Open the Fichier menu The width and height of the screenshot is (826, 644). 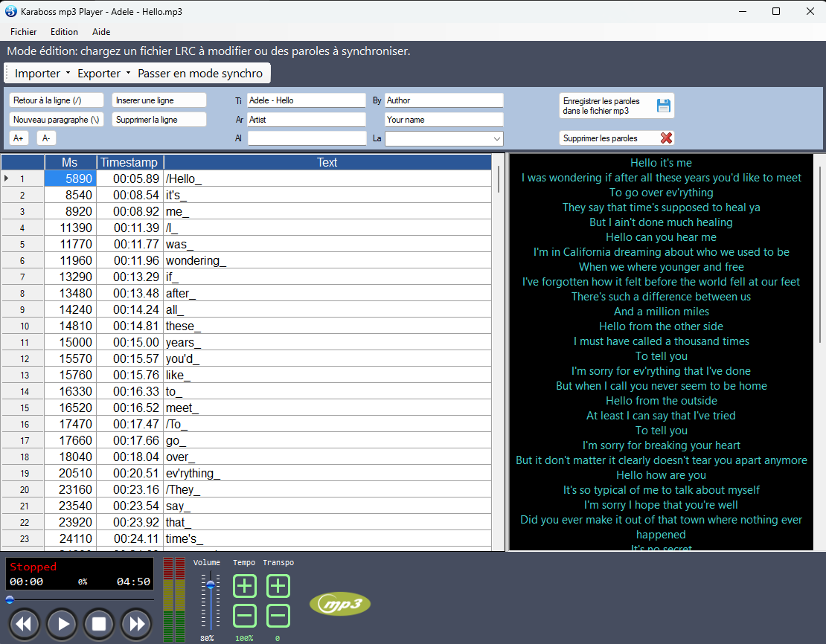click(x=24, y=32)
